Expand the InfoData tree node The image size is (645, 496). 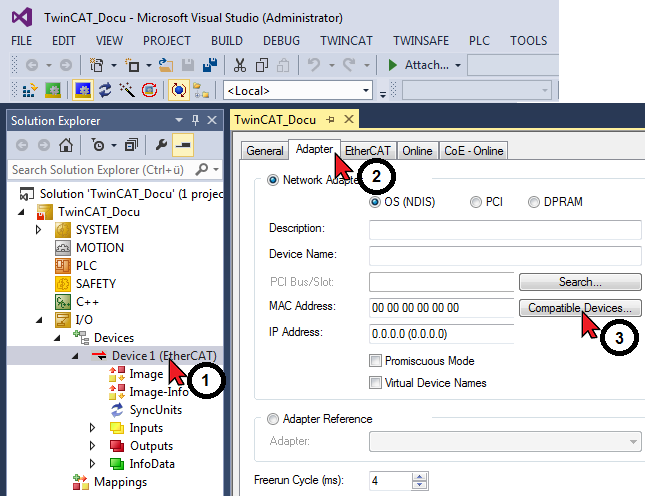pos(93,464)
